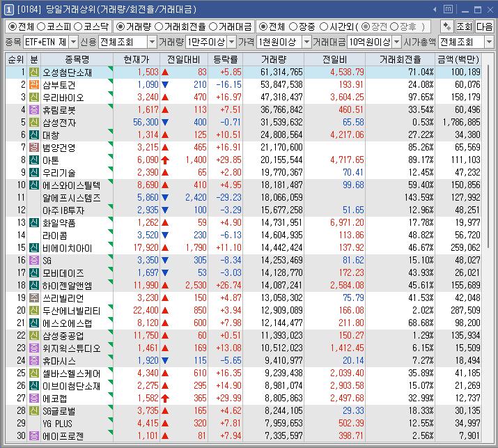
Task: Select the 장중 session radio button
Action: point(293,26)
